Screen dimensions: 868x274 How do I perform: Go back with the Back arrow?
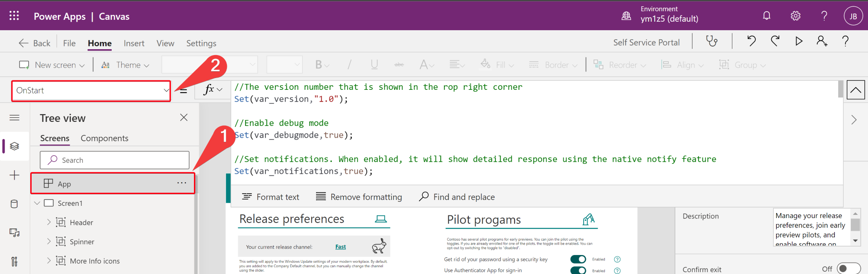click(x=34, y=43)
